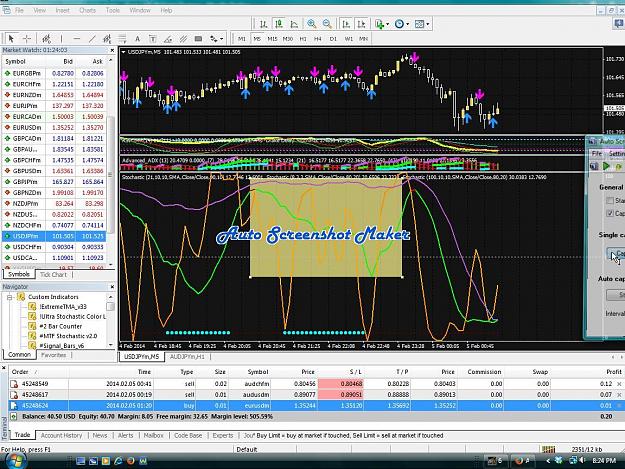Pick the vertical line drawing tool
Screen dimensions: 625x469
tap(61, 39)
